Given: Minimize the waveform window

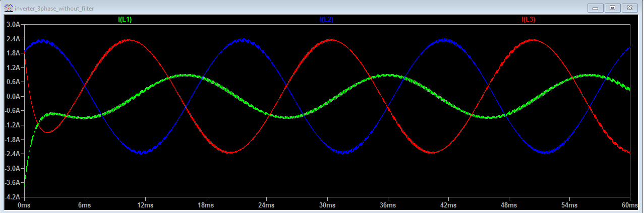Looking at the screenshot, I should pos(596,8).
